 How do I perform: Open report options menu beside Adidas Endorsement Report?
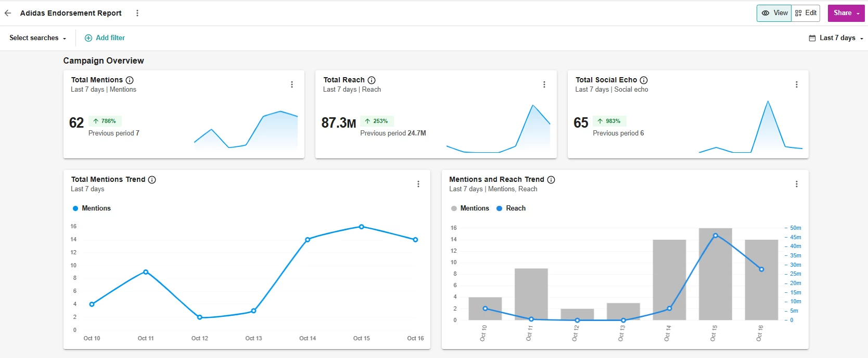pyautogui.click(x=137, y=13)
